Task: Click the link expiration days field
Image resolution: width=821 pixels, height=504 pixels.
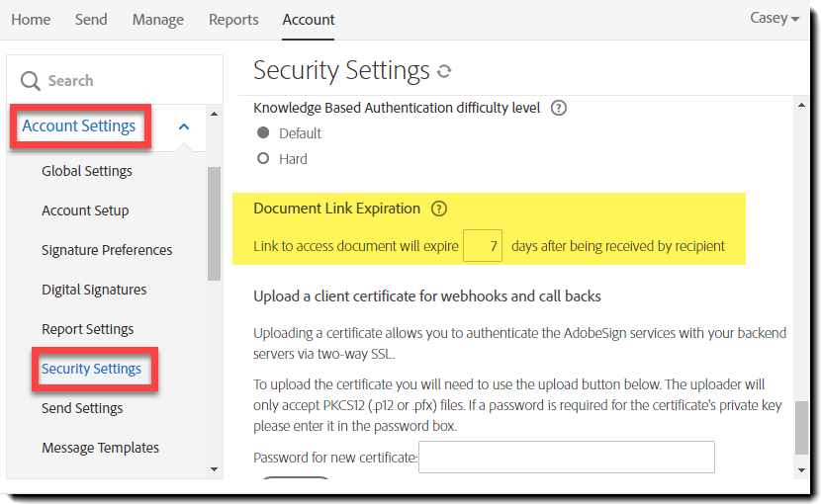Action: [x=484, y=246]
